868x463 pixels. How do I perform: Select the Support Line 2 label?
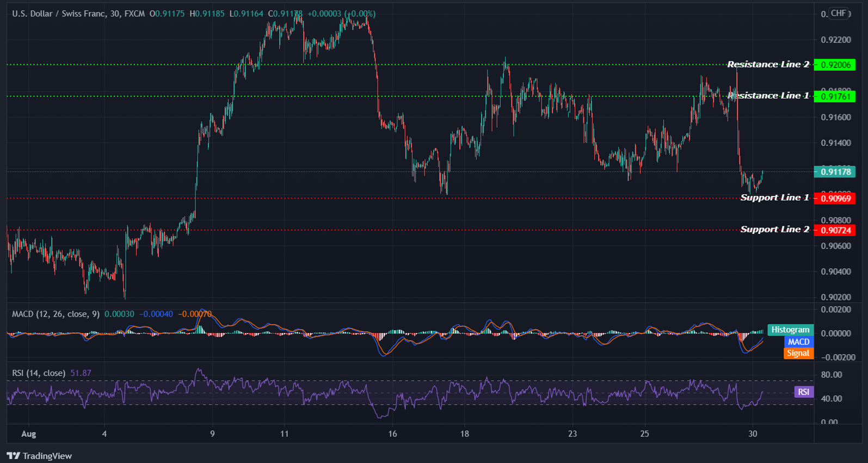point(774,230)
